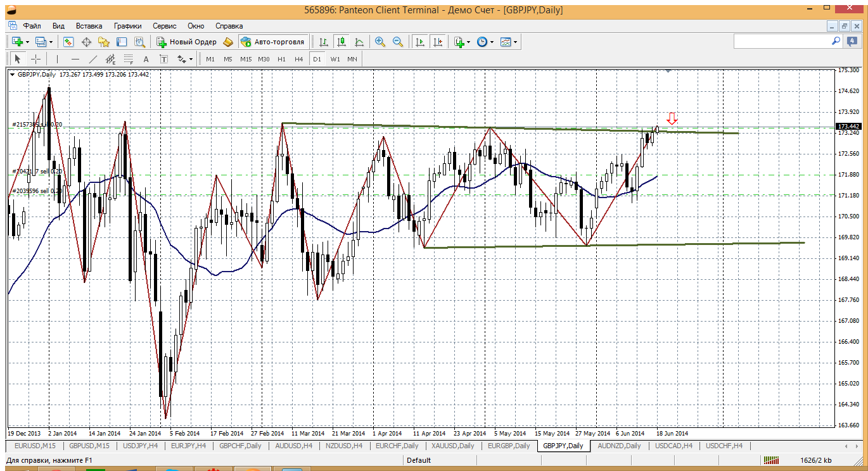Toggle Авто-торговля on or off
The image size is (868, 471).
point(272,42)
